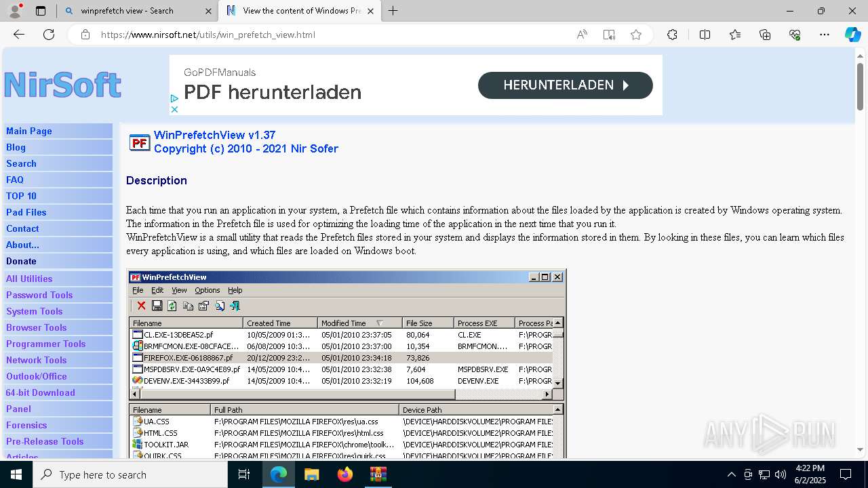Open the notification center icon
The width and height of the screenshot is (868, 488).
pyautogui.click(x=846, y=474)
